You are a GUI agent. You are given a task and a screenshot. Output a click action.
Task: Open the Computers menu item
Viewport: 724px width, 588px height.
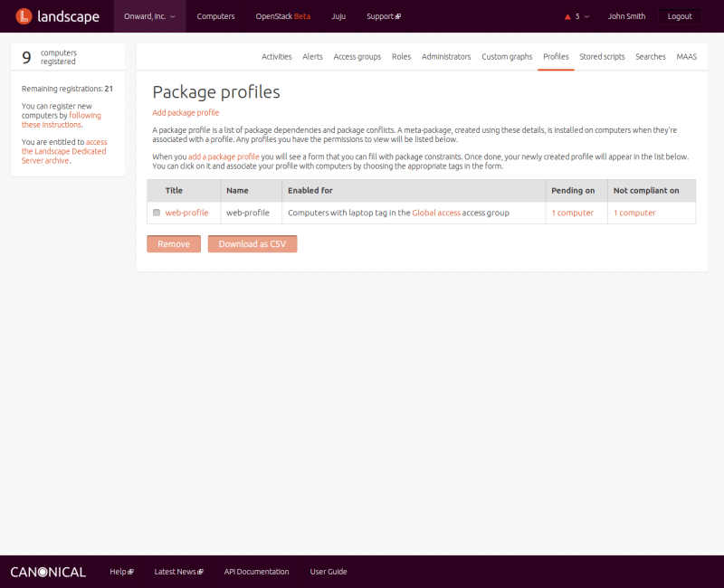pos(215,16)
